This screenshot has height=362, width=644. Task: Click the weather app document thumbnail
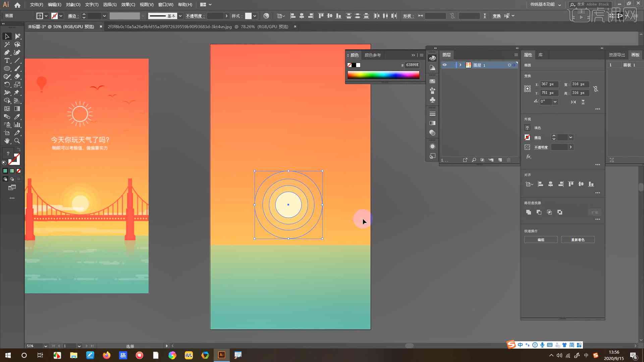coord(87,176)
